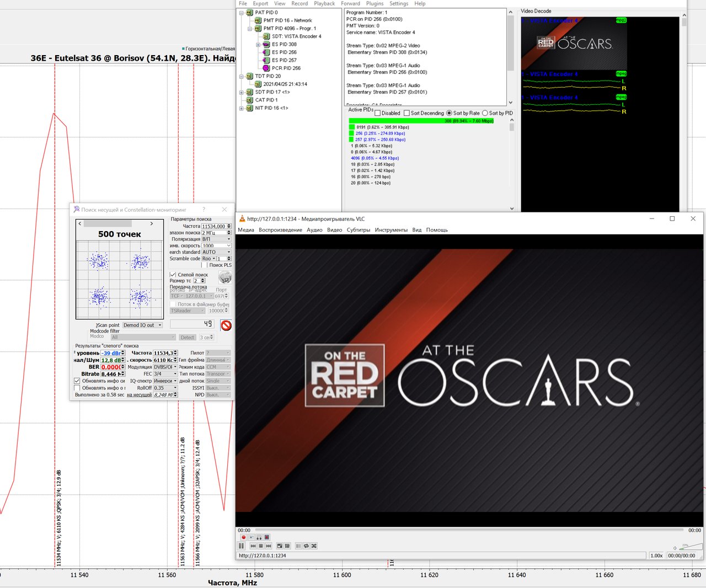The image size is (706, 588).
Task: Expand NIT PID 16 tree node
Action: (242, 108)
